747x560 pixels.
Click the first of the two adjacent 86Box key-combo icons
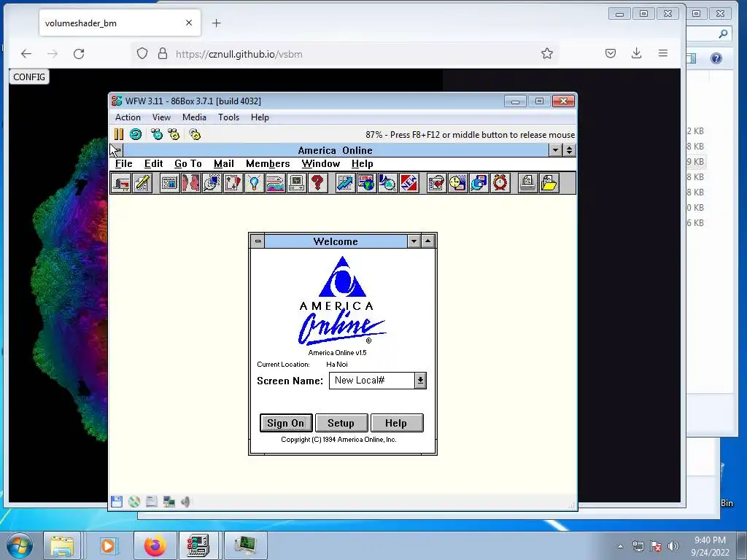coord(157,134)
